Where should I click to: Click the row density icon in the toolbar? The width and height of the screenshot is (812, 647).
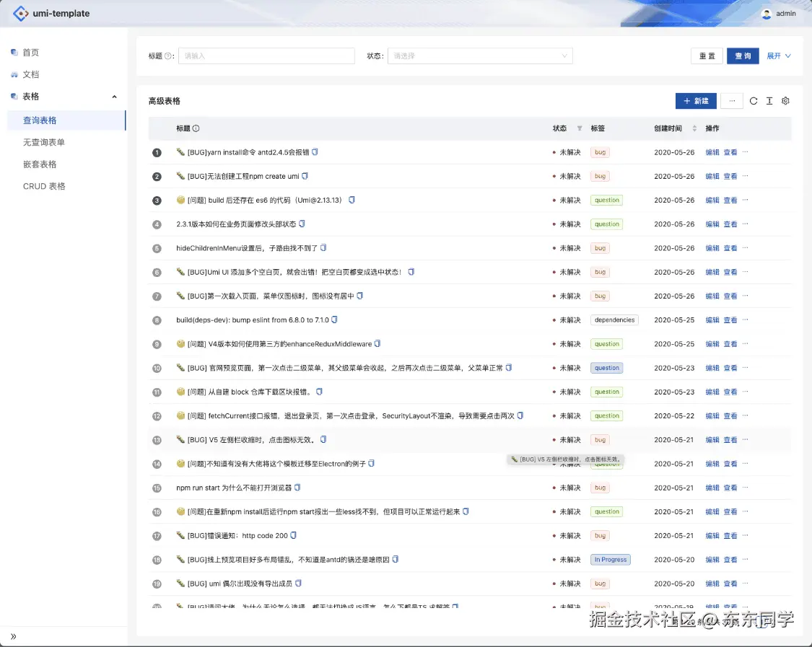coord(768,101)
